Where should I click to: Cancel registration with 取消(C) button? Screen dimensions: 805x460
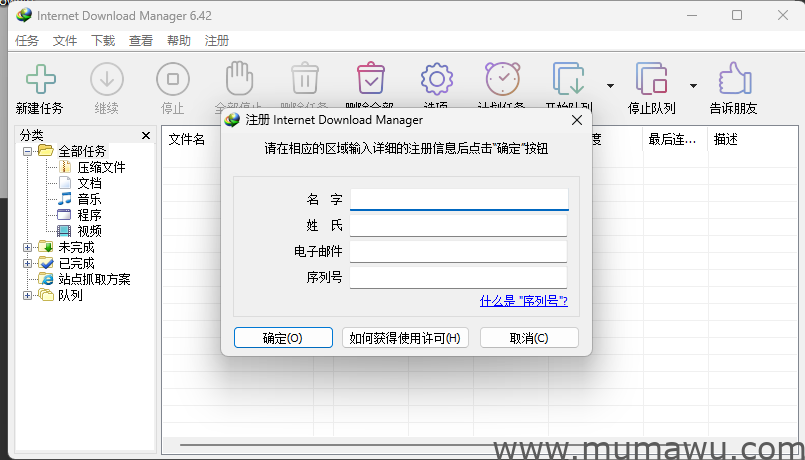[x=529, y=338]
